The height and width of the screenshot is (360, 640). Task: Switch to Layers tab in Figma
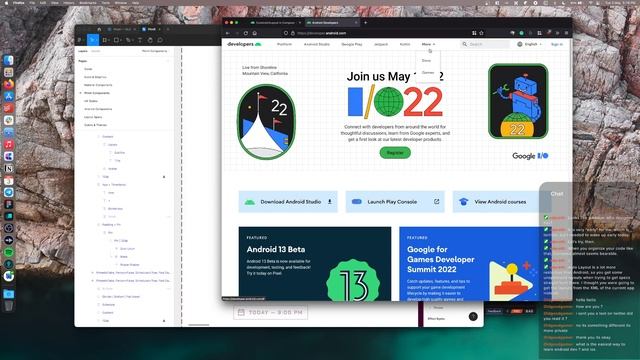(83, 51)
